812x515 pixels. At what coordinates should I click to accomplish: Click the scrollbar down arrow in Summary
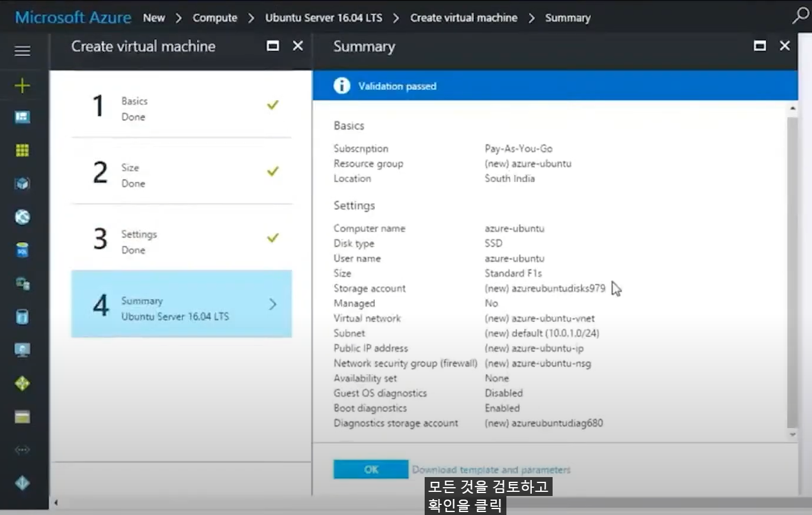tap(794, 434)
